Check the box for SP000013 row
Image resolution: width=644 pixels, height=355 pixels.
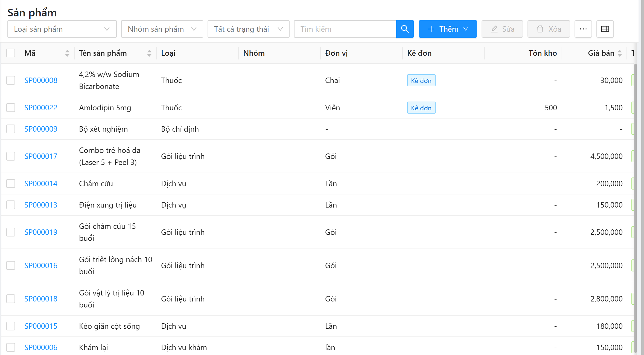pos(11,205)
